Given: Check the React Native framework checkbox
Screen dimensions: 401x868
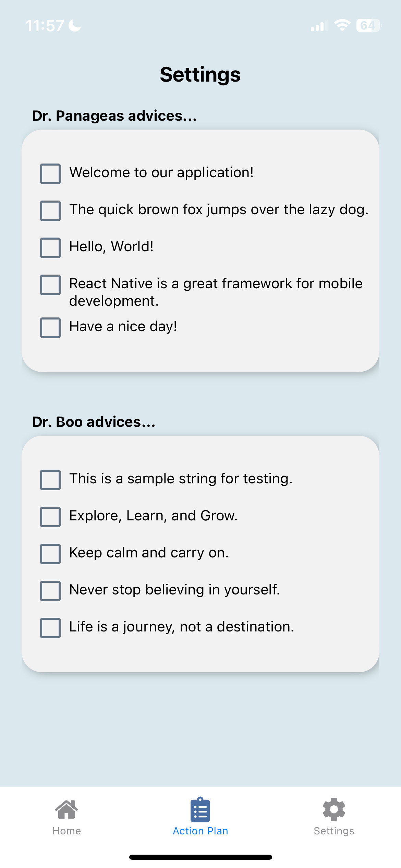Looking at the screenshot, I should (x=50, y=285).
